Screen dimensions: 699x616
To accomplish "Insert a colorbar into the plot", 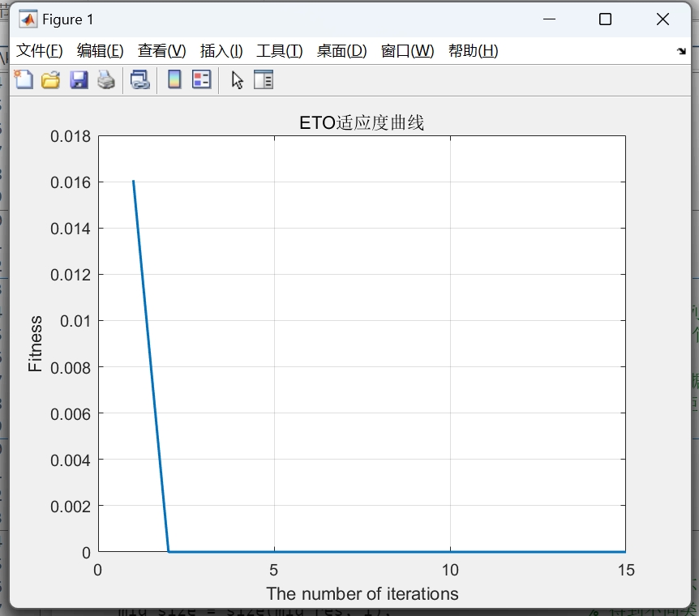I will [x=173, y=79].
